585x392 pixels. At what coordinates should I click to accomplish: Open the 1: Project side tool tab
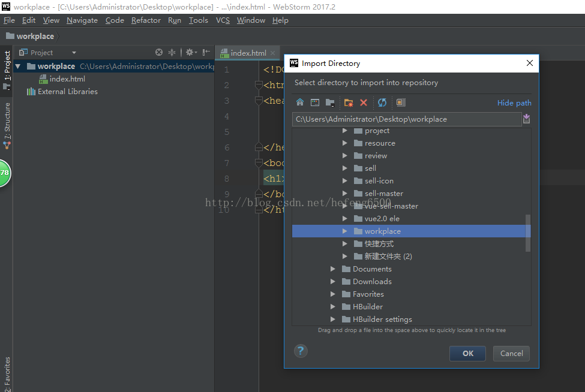pos(7,70)
